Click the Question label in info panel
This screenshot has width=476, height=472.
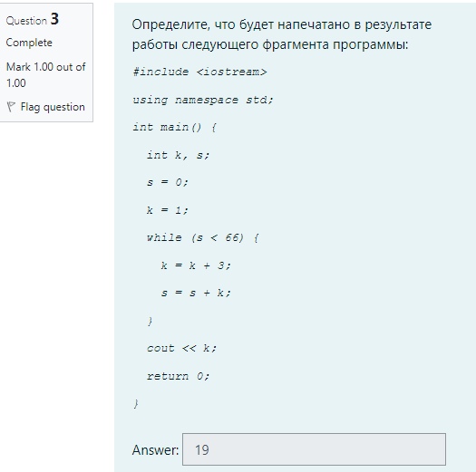[x=26, y=21]
